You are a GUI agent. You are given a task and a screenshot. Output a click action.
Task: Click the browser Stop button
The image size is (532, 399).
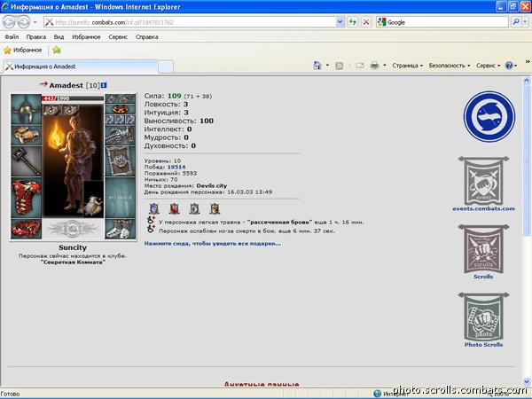point(366,22)
